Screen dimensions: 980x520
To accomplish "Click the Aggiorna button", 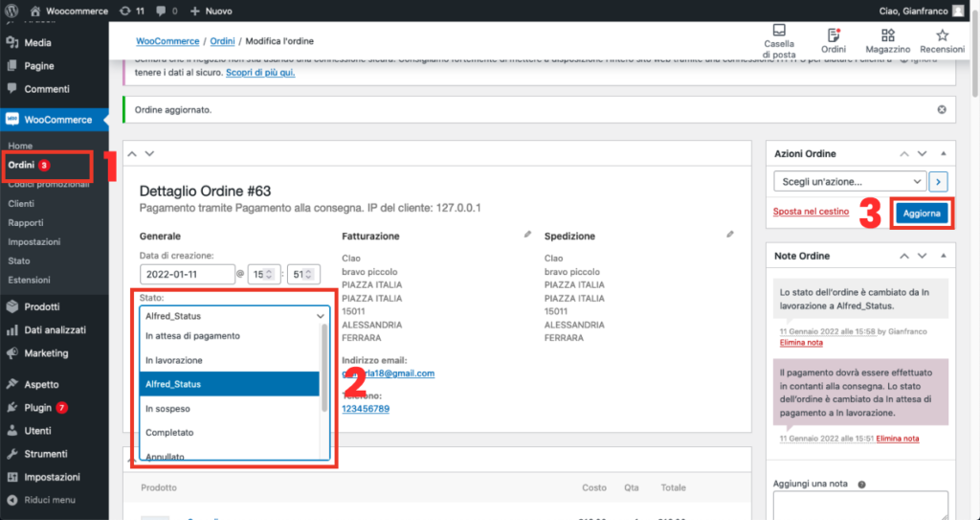I will click(x=922, y=214).
